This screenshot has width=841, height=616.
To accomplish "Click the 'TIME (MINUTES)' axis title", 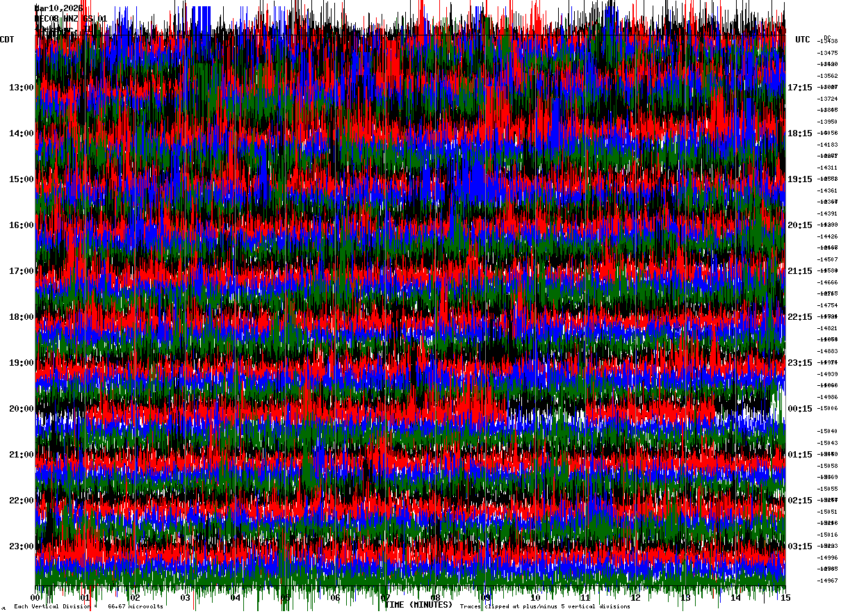I will 418,605.
